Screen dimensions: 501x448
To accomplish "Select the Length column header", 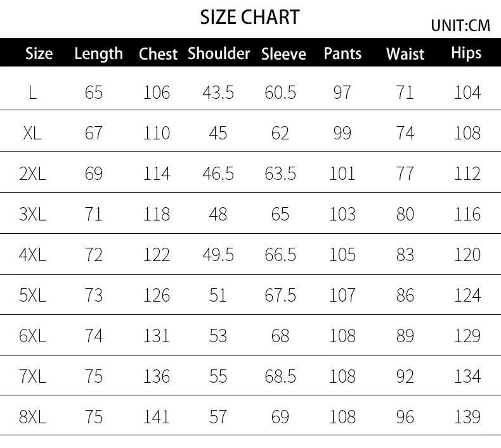I will tap(98, 54).
